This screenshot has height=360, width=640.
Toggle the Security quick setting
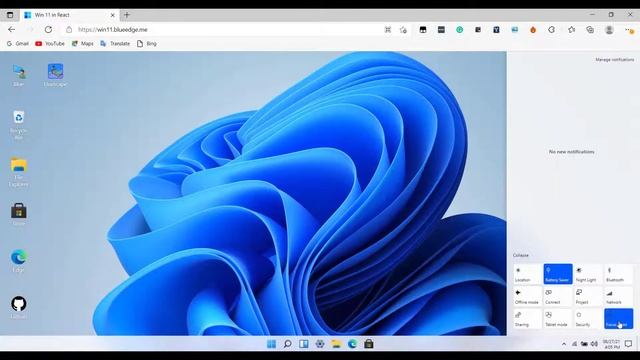pyautogui.click(x=588, y=319)
